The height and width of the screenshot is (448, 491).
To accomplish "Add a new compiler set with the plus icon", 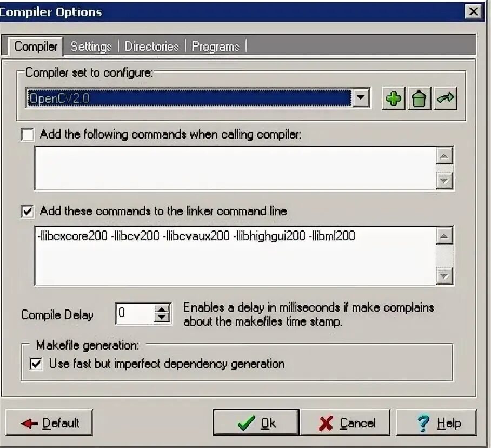I will pos(393,98).
